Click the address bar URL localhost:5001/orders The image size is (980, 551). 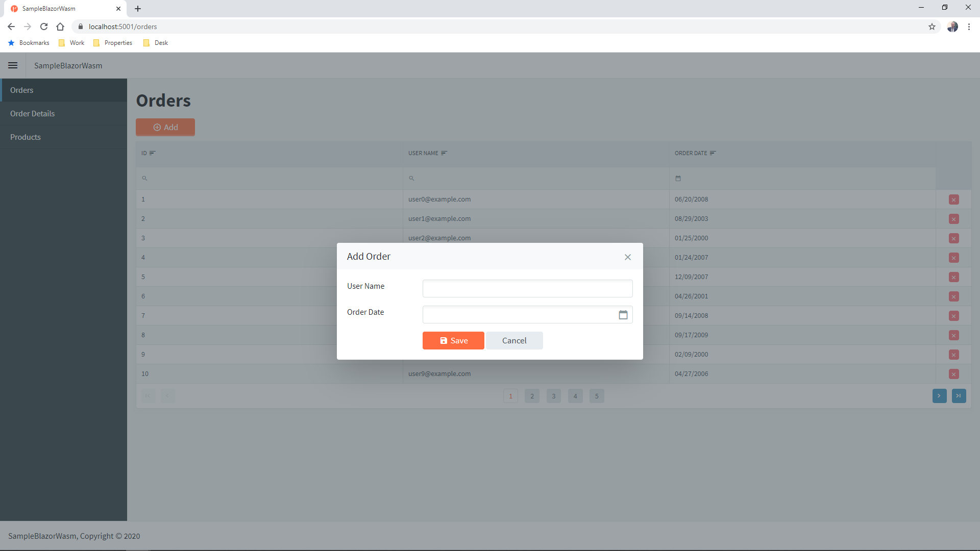pos(122,27)
